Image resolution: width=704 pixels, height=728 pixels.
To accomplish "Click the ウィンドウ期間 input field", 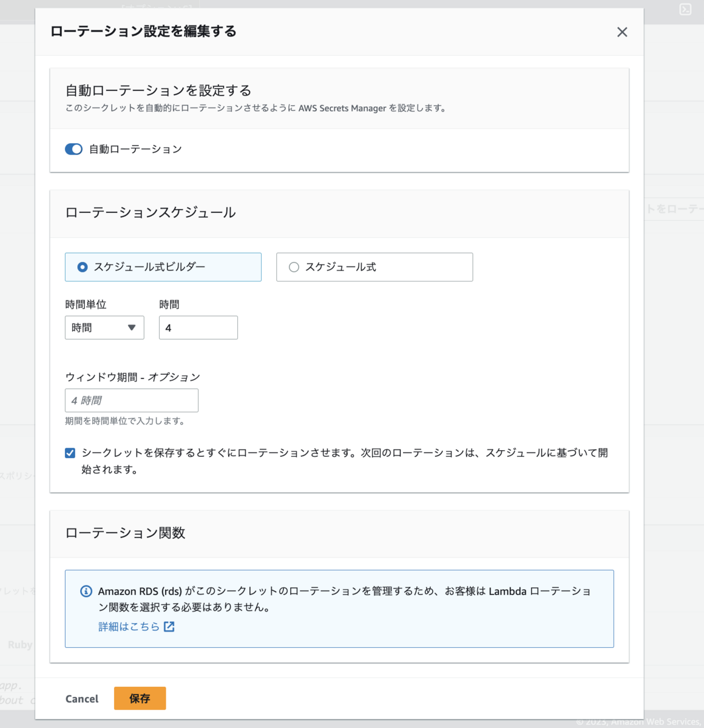I will point(132,400).
